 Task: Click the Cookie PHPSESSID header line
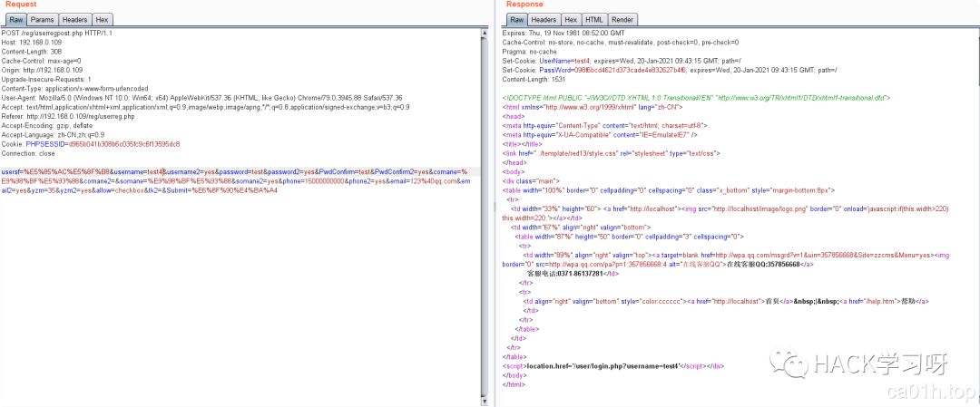(x=91, y=144)
